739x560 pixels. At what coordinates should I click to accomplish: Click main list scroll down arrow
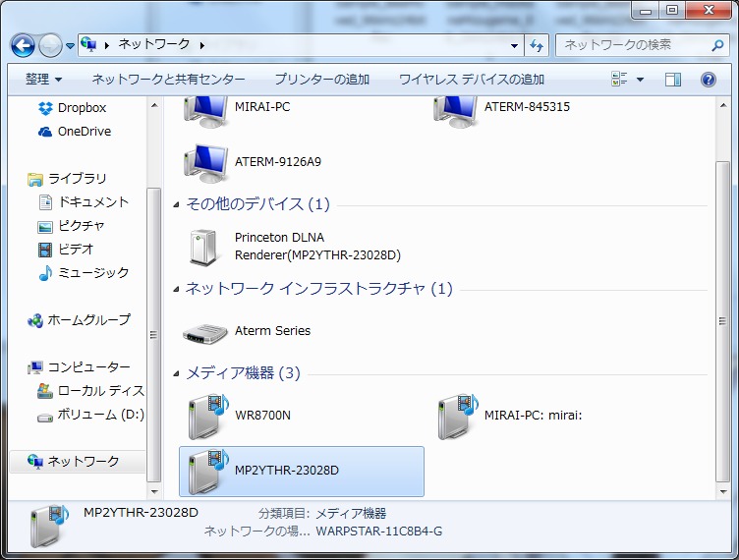(x=723, y=491)
